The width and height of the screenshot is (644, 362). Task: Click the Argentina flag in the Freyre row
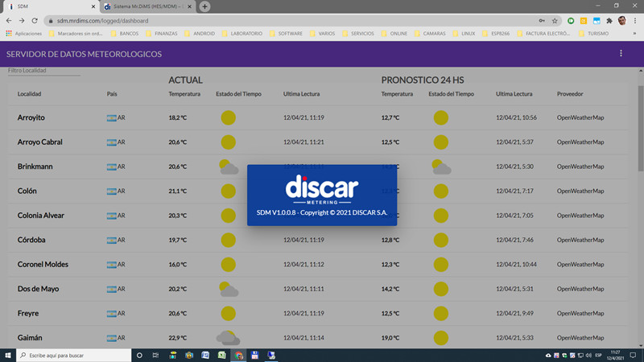pos(111,314)
